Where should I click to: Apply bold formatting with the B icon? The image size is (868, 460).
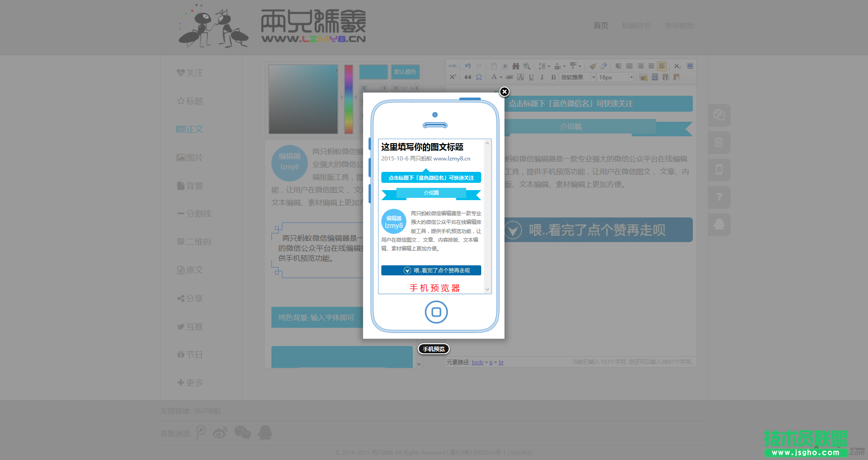pos(553,77)
